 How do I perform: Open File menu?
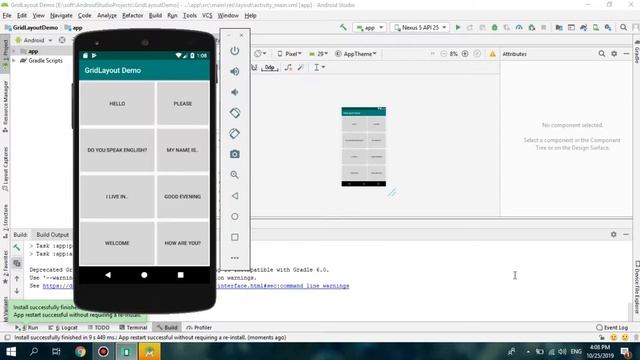click(7, 16)
